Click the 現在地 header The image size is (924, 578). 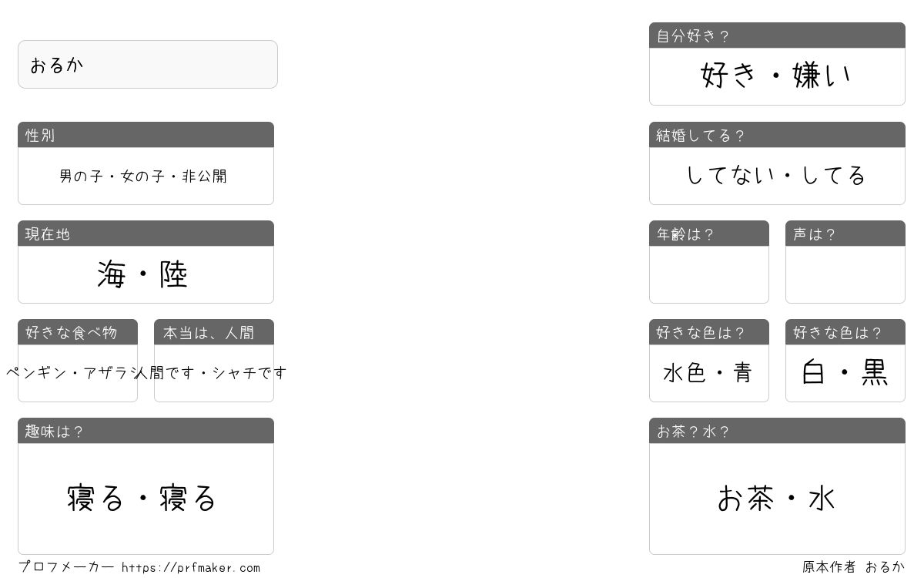coord(146,234)
